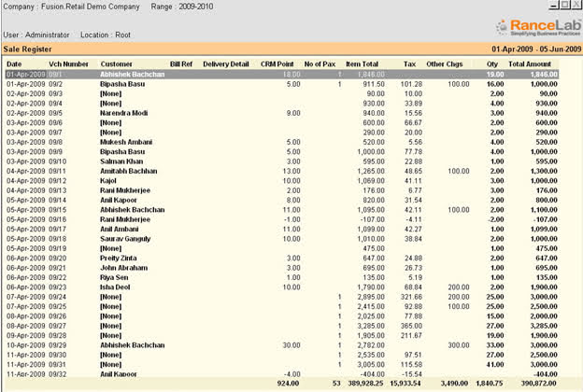Click the Sale Register title

click(27, 49)
